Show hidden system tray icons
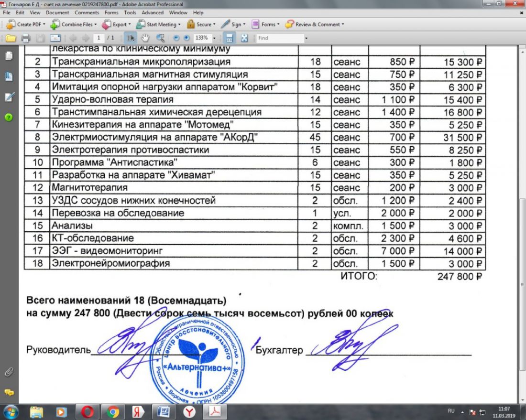 click(x=462, y=412)
